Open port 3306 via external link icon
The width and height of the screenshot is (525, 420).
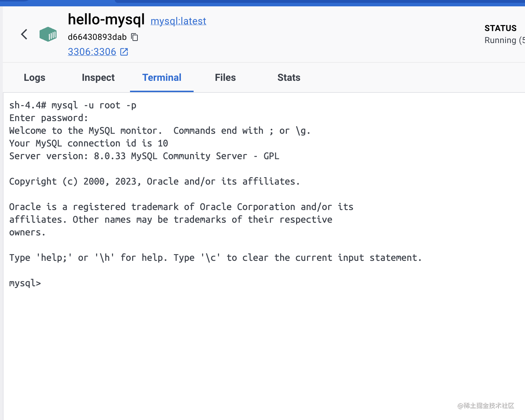[x=124, y=52]
